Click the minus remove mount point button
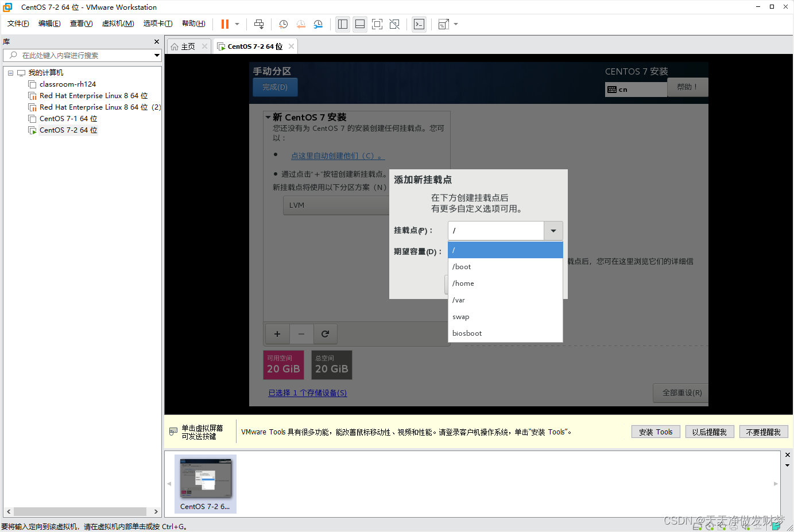Viewport: 794px width, 532px height. click(301, 334)
